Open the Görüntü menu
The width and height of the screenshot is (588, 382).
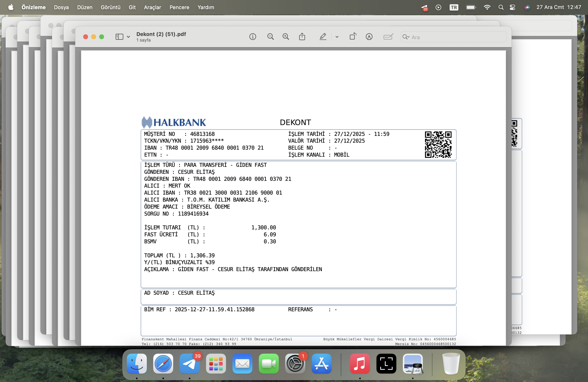[x=110, y=7]
